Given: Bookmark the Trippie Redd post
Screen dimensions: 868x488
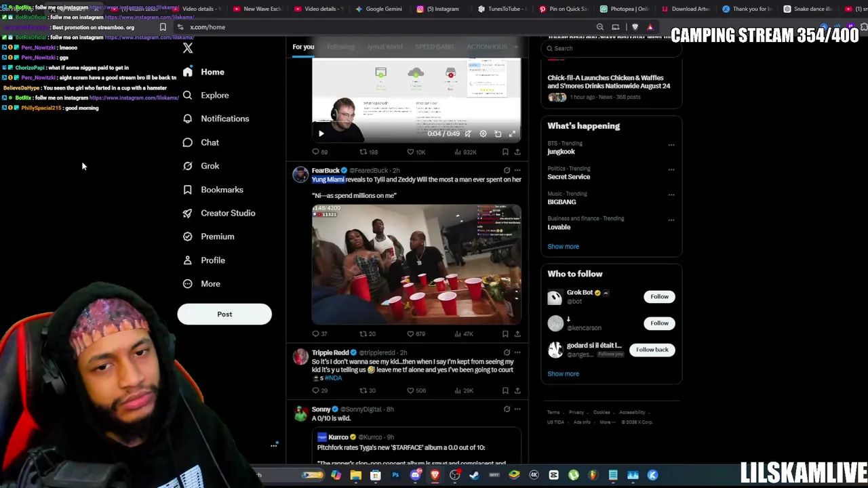Looking at the screenshot, I should pyautogui.click(x=505, y=390).
